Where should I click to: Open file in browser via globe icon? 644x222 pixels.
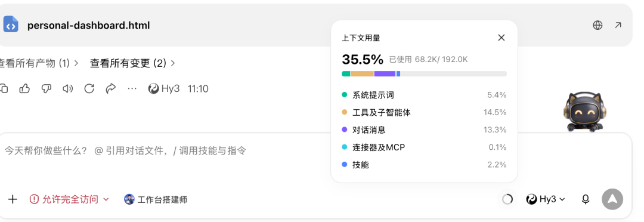(x=597, y=25)
